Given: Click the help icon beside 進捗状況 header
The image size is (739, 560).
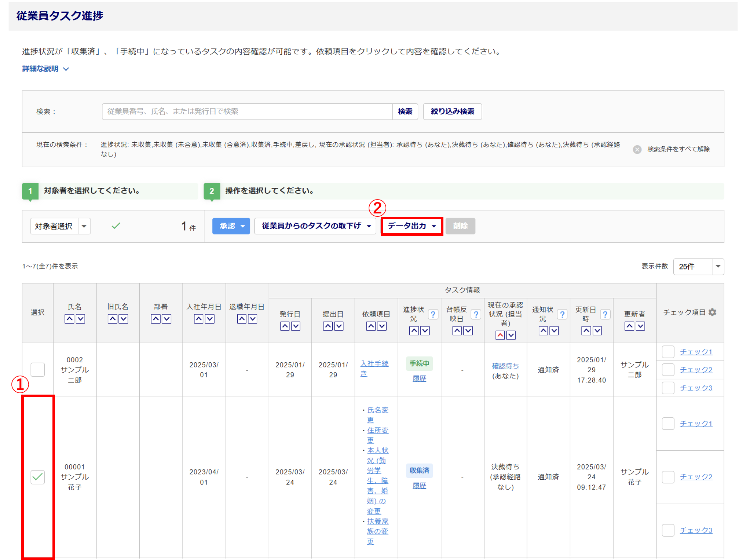Looking at the screenshot, I should point(433,314).
